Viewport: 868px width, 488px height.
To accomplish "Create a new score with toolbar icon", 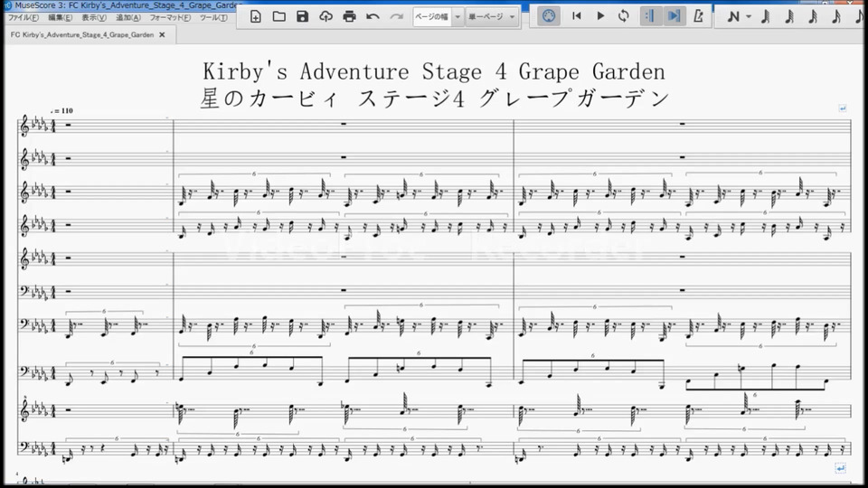I will point(255,16).
